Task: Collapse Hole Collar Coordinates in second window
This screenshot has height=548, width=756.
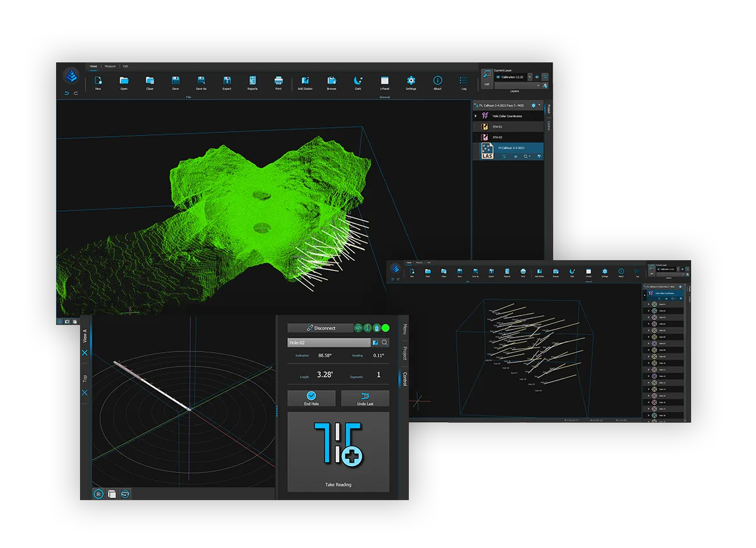Action: click(x=645, y=295)
